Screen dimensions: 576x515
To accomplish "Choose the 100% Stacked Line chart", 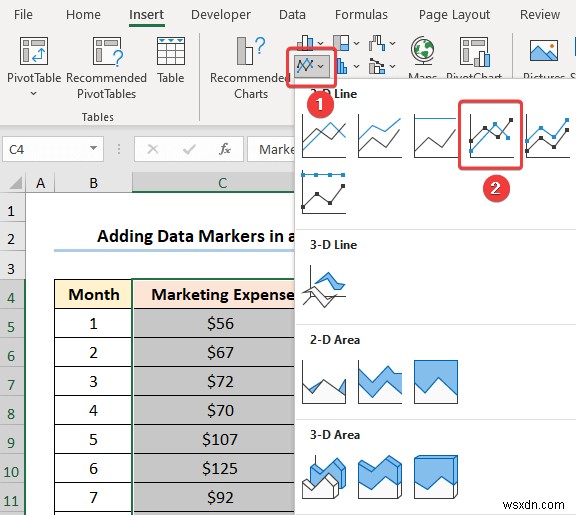I will tap(435, 136).
